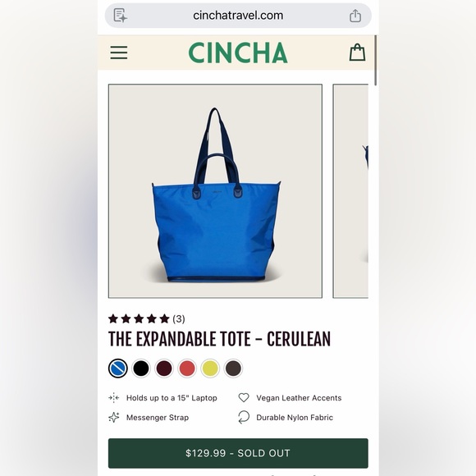
Task: Tap the heart icon beside Vegan Leather Accents
Action: click(244, 398)
